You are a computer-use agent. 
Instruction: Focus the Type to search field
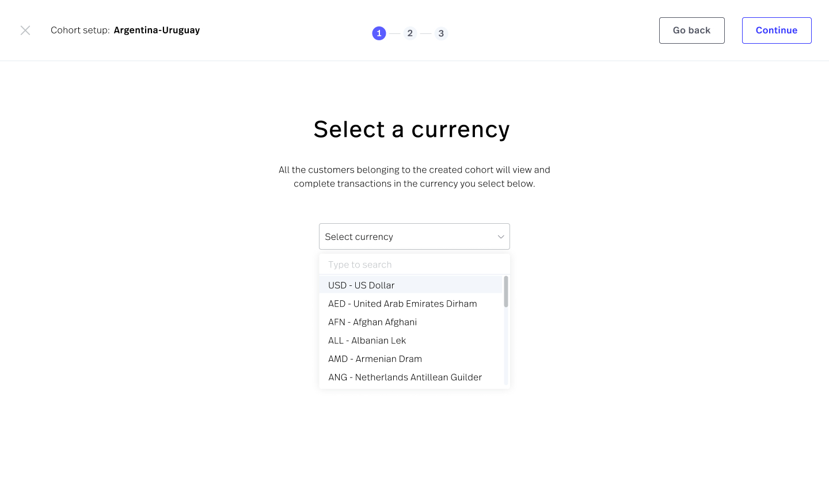(x=414, y=265)
